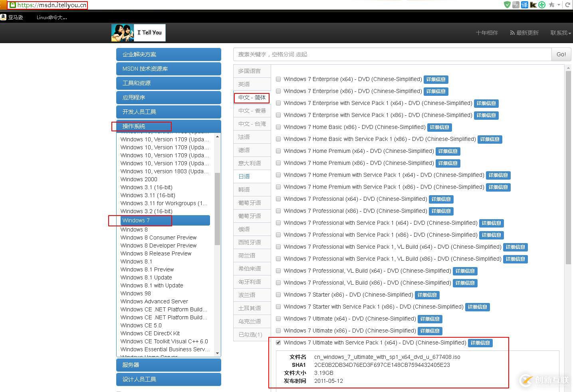573x392 pixels.
Task: Expand the 企业解决方案 section
Action: click(x=169, y=55)
